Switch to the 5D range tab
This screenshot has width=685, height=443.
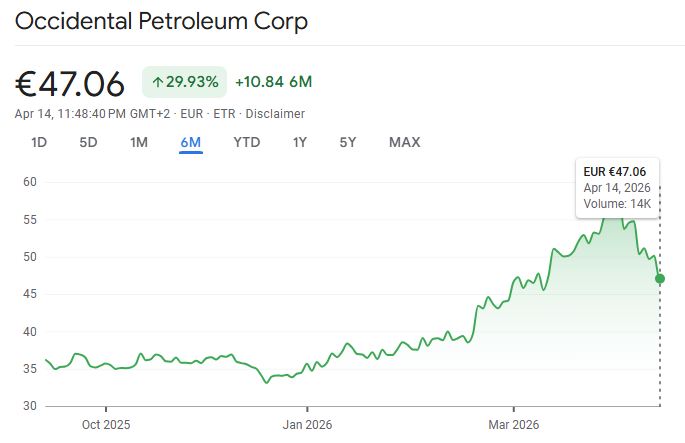[88, 142]
